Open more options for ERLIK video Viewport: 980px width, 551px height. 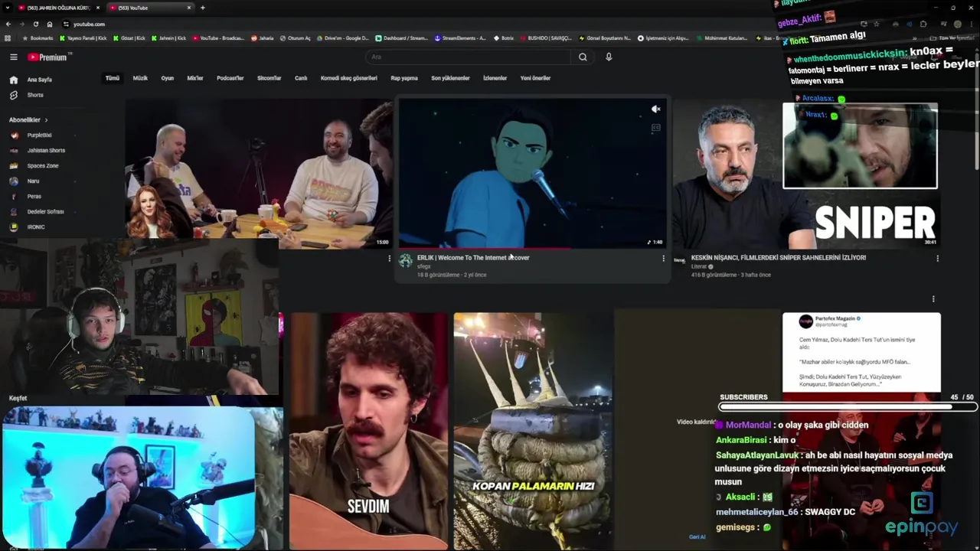point(663,259)
